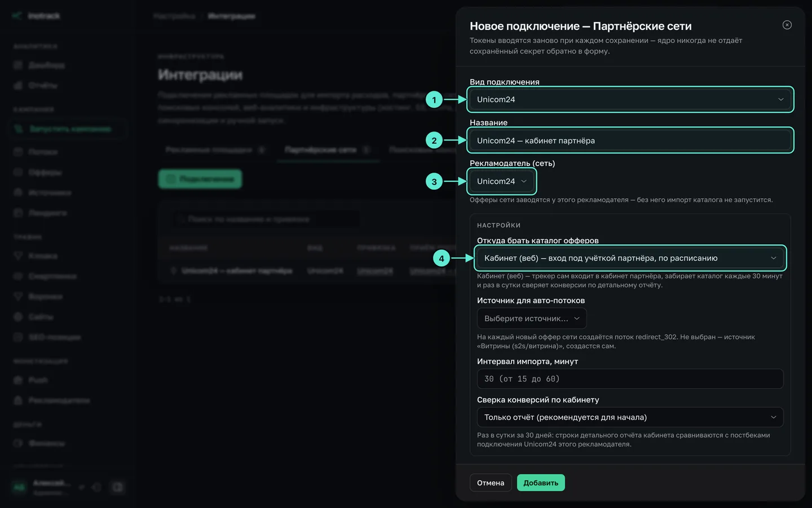
Task: Click the Клоака sidebar icon
Action: tap(18, 256)
